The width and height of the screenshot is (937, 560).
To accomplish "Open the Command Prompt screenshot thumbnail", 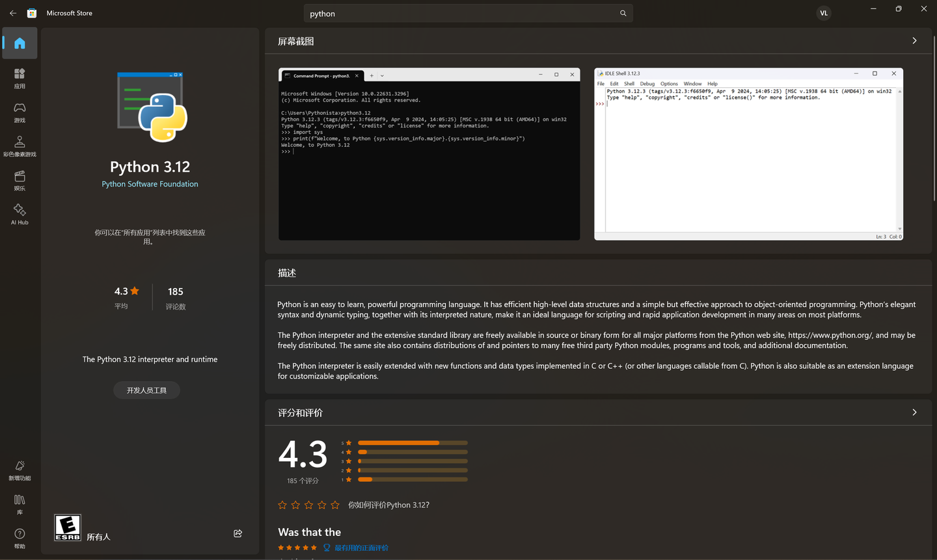I will 429,154.
